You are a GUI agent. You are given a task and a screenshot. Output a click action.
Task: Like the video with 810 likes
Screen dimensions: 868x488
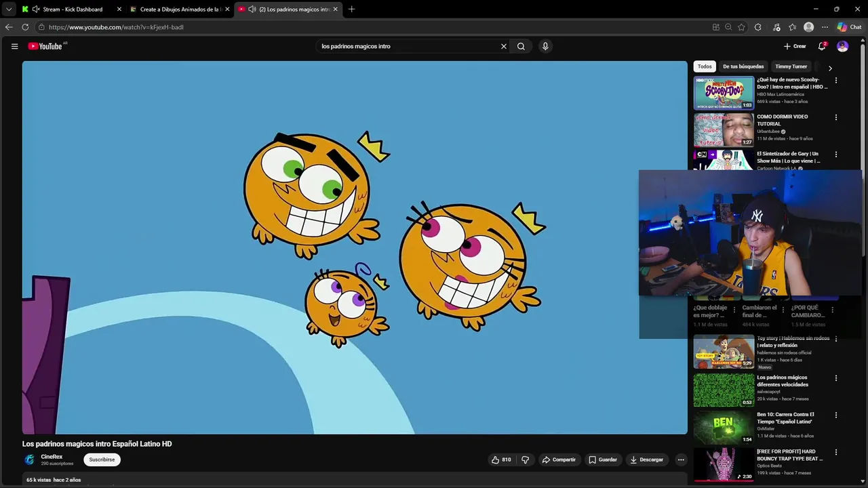click(501, 460)
